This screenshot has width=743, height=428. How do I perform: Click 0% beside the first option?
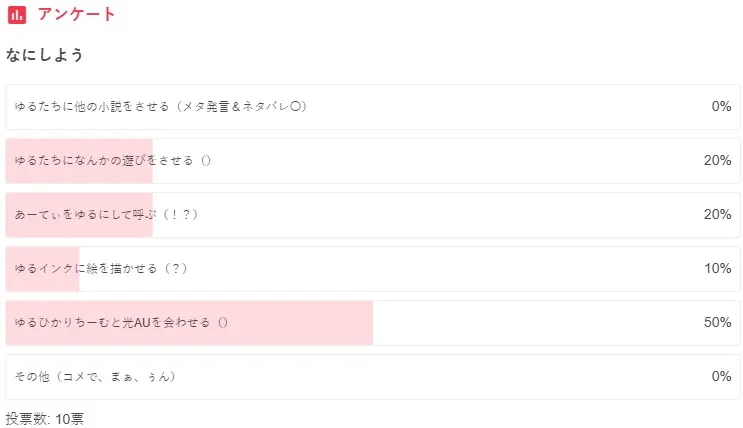tap(721, 107)
